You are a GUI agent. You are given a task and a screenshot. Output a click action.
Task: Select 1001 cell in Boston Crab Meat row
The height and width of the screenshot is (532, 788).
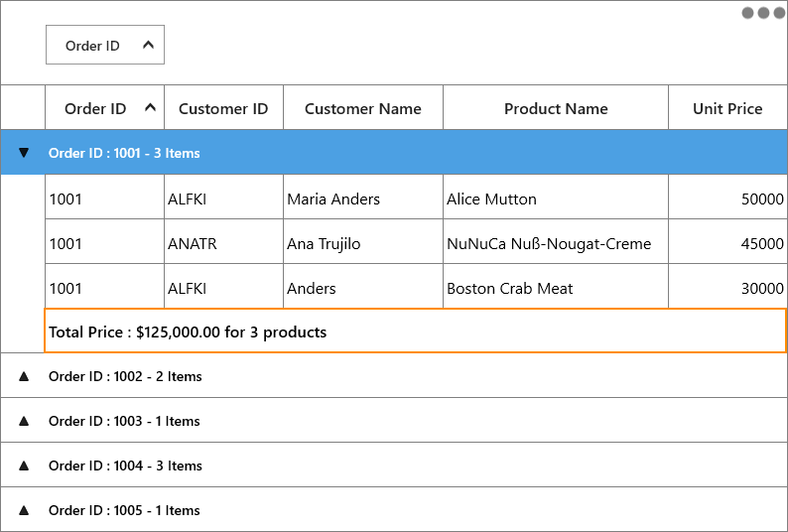[x=104, y=286]
